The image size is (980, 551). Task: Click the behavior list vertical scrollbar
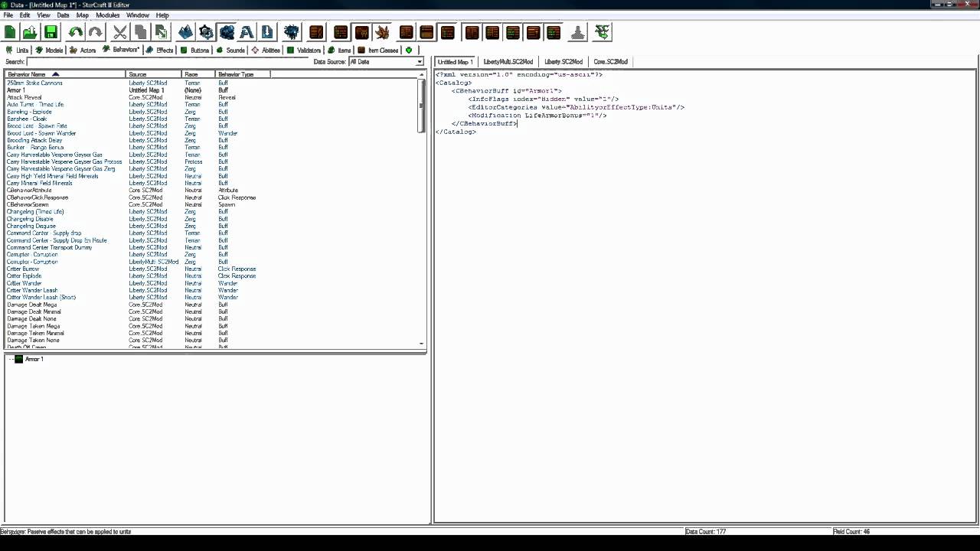tap(422, 210)
